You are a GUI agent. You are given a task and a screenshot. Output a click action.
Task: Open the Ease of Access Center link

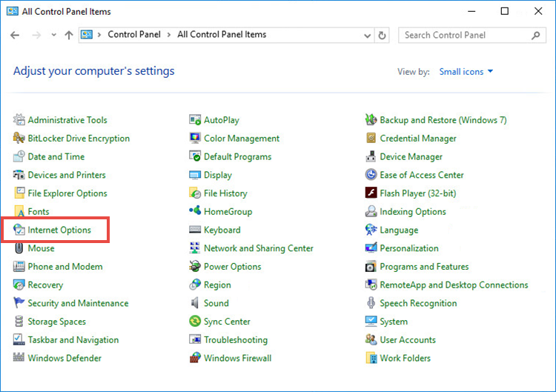tap(422, 175)
